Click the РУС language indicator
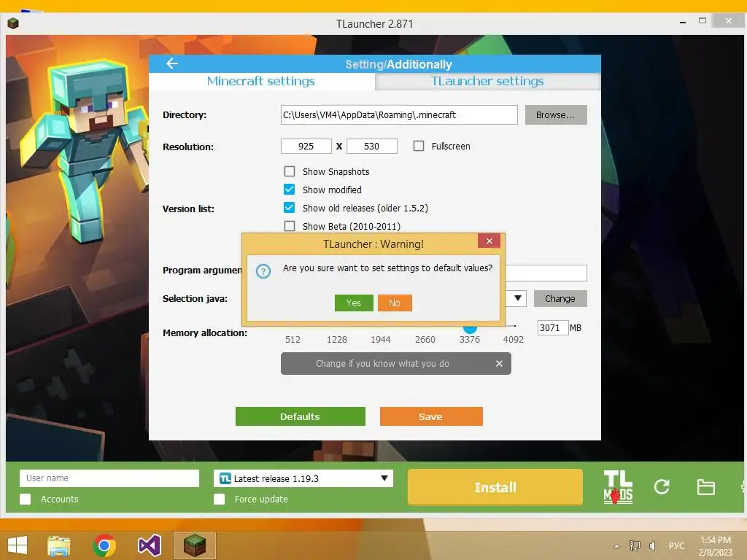Viewport: 747px width, 560px height. [676, 545]
